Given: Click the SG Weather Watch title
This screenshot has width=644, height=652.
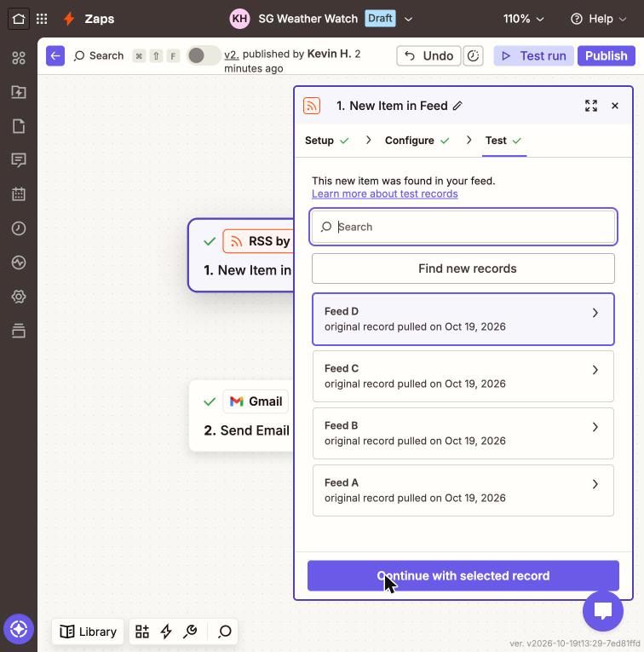Looking at the screenshot, I should tap(308, 19).
